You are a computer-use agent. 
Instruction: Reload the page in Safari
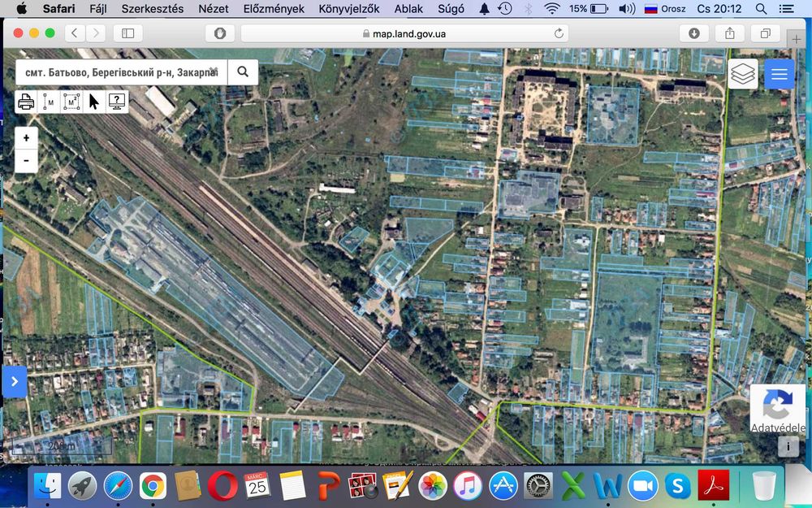pos(559,33)
